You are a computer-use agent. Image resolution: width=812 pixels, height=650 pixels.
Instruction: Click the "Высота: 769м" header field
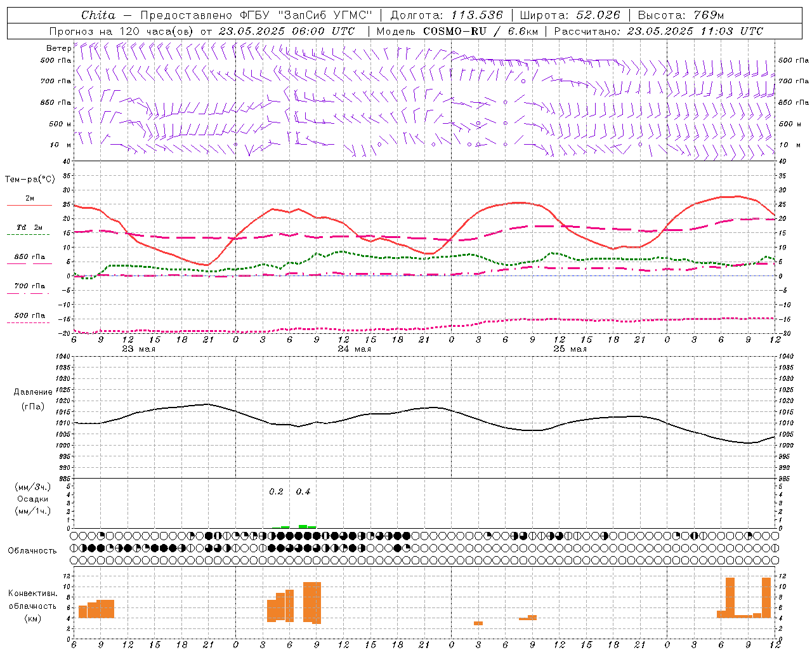tap(681, 15)
